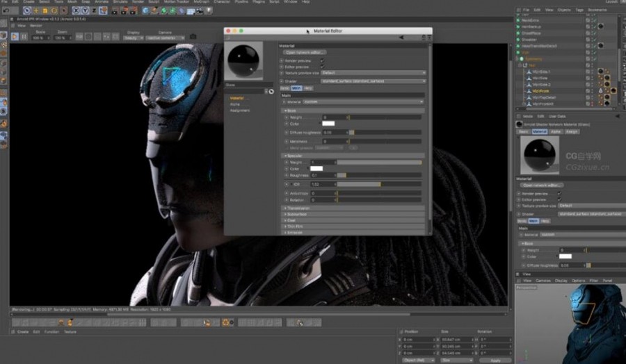
Task: Open Edit Render Settings icon
Action: pyautogui.click(x=134, y=10)
